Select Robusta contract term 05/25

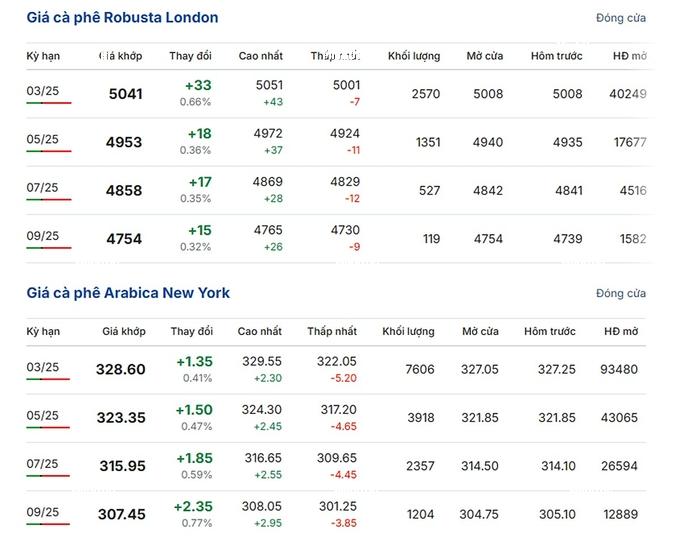click(x=42, y=139)
